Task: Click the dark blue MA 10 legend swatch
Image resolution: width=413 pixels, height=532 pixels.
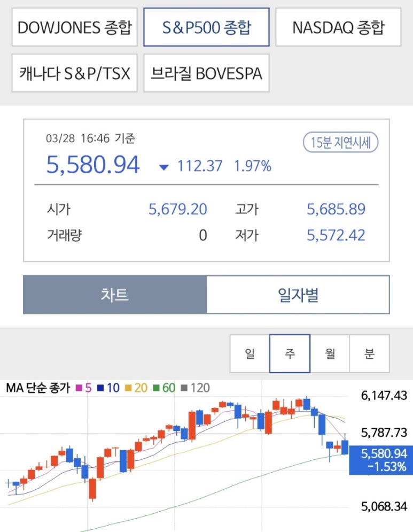Action: [100, 388]
